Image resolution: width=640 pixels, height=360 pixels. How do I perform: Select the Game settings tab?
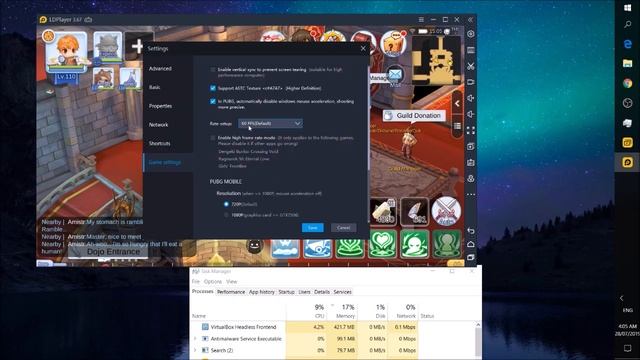point(164,162)
